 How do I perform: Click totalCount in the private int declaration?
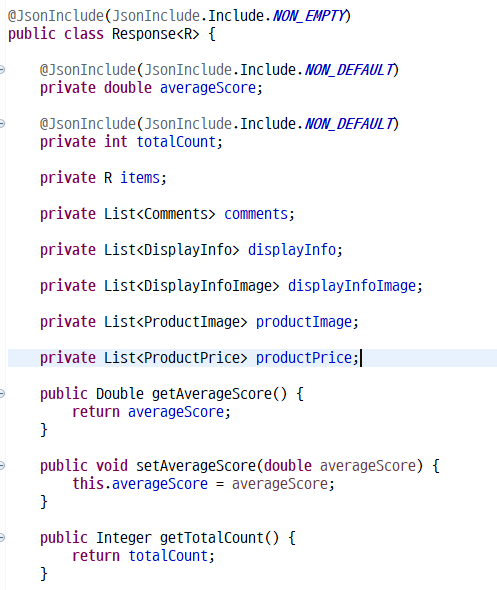pyautogui.click(x=176, y=142)
